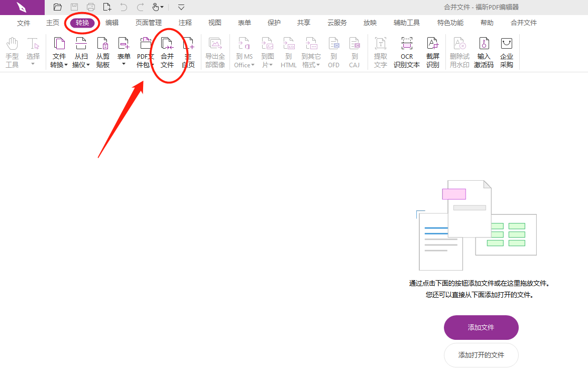Switch to the 页面管理 ribbon tab

149,22
